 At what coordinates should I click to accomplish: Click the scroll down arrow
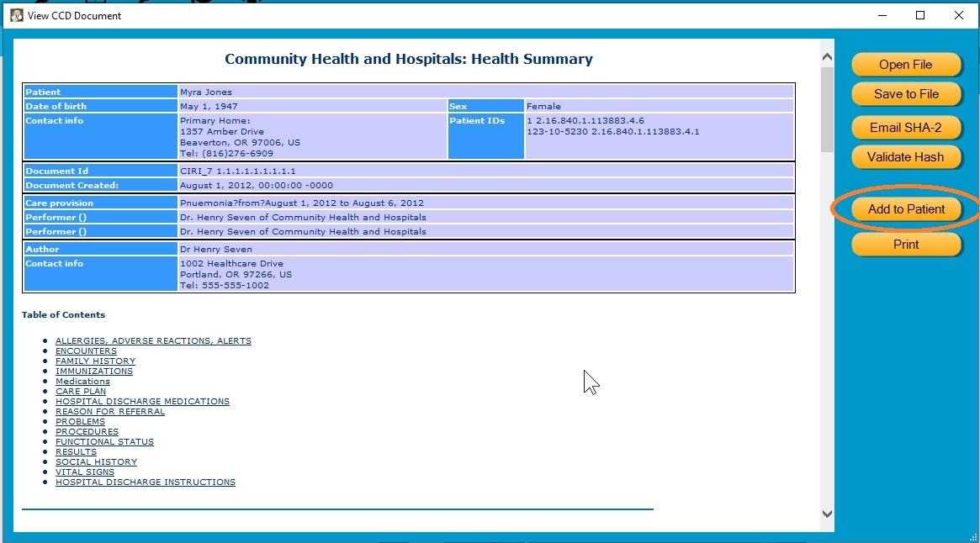[827, 514]
